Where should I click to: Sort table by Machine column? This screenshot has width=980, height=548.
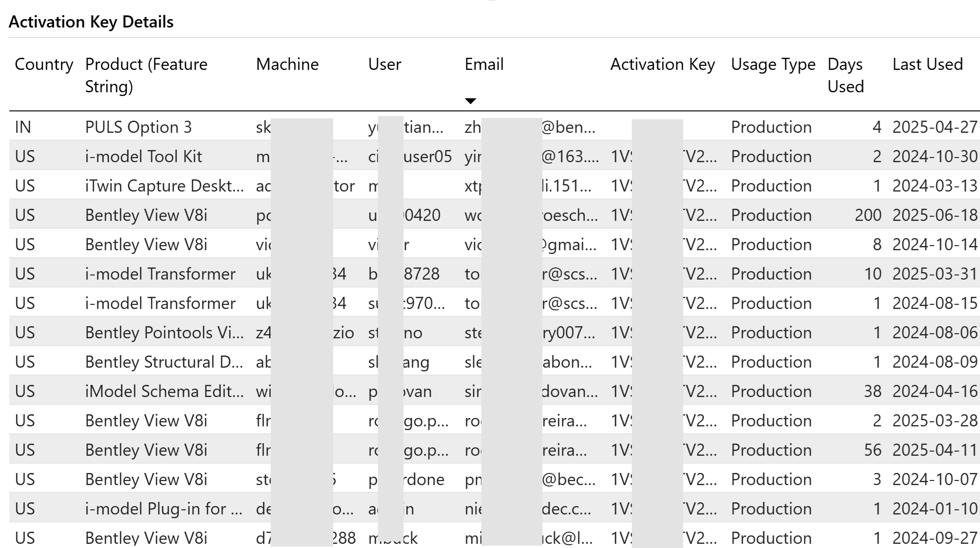point(287,64)
